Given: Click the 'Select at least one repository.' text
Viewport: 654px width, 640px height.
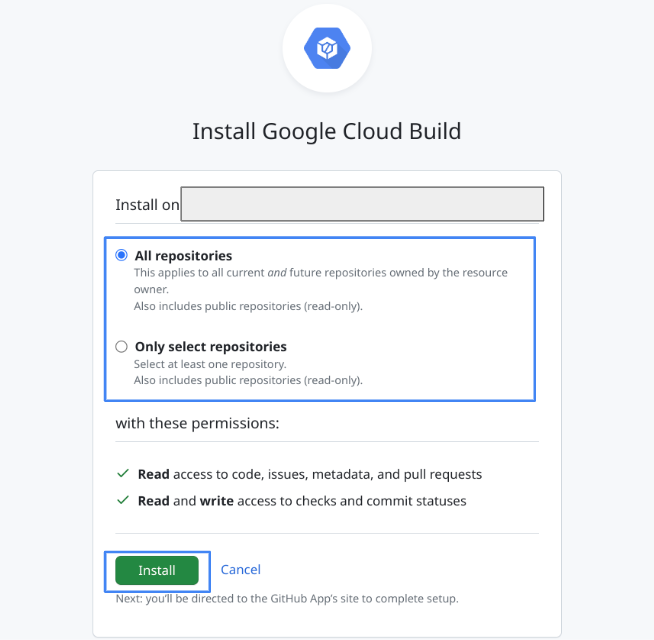Looking at the screenshot, I should coord(210,364).
